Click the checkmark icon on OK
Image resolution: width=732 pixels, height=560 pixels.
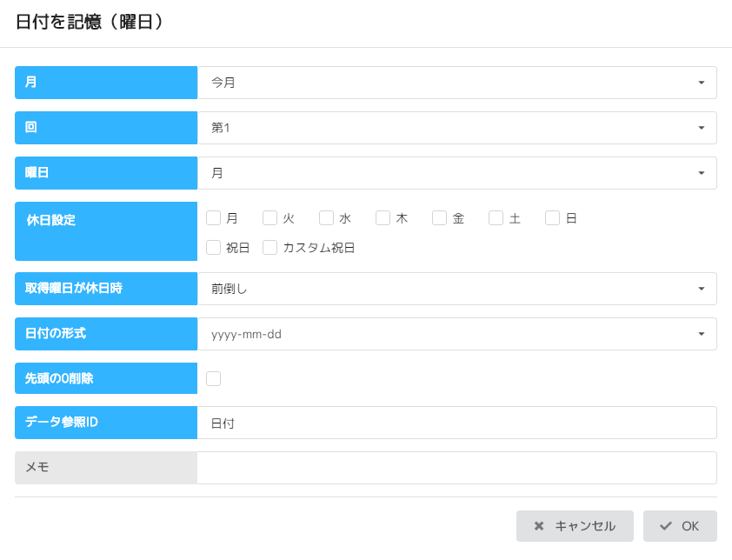[666, 526]
